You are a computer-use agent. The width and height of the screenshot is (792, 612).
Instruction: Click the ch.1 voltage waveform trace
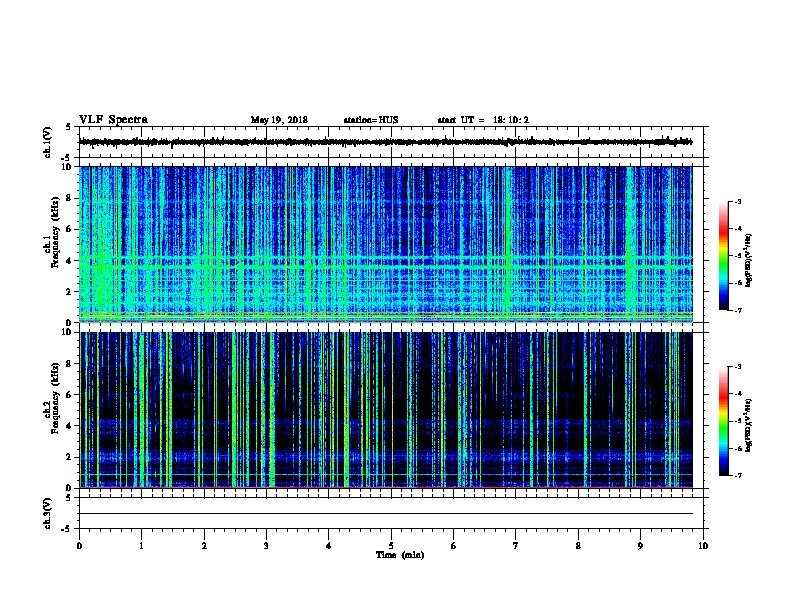(x=386, y=142)
